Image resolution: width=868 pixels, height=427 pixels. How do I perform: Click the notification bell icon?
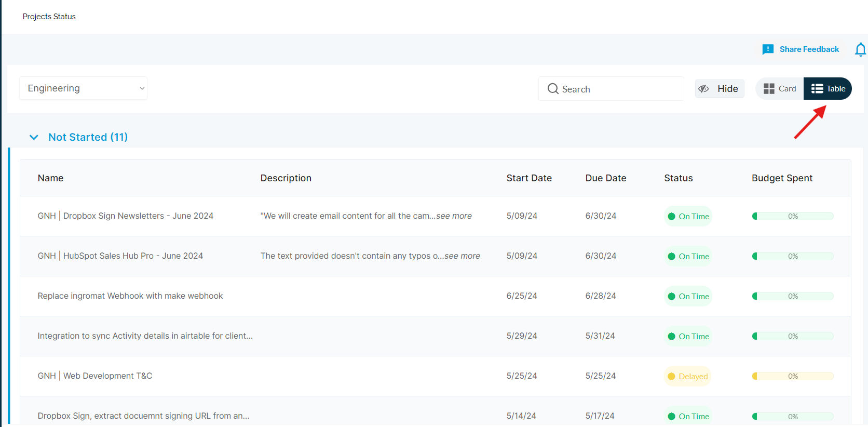coord(860,49)
